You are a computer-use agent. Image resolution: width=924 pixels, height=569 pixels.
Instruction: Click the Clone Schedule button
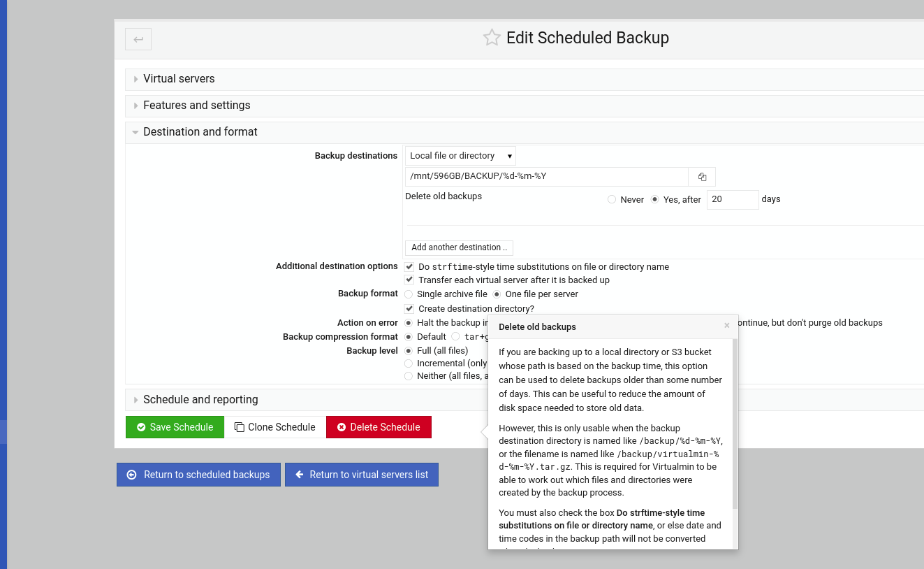click(274, 427)
